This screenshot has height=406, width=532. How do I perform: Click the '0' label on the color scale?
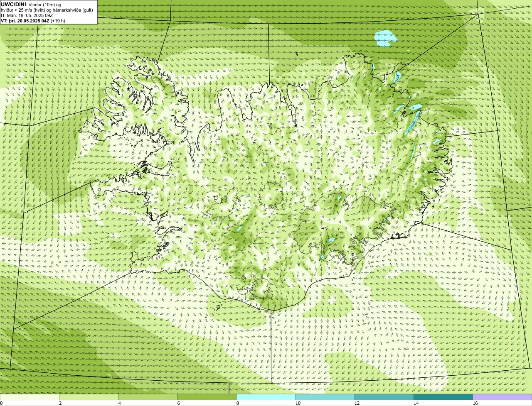2,403
